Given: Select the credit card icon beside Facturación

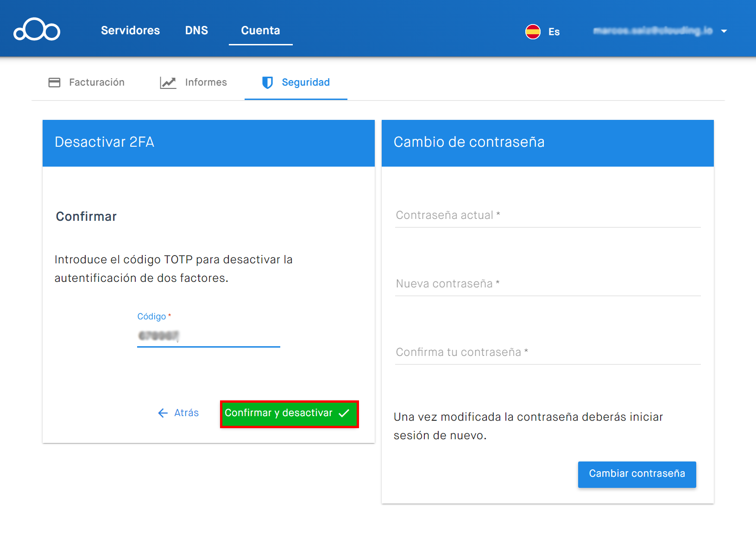Looking at the screenshot, I should 54,82.
